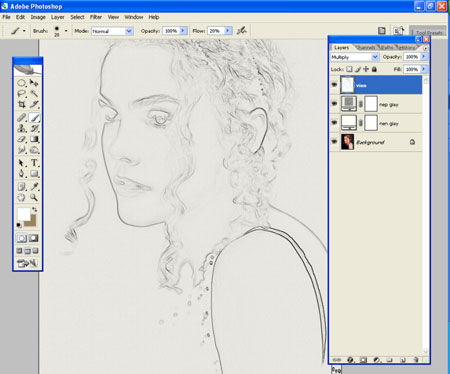Click the foreground color swatch
Viewport: 450px width, 374px height.
[x=24, y=214]
